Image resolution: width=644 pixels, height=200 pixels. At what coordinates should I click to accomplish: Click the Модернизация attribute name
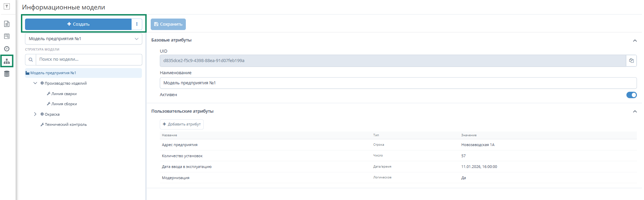[176, 178]
